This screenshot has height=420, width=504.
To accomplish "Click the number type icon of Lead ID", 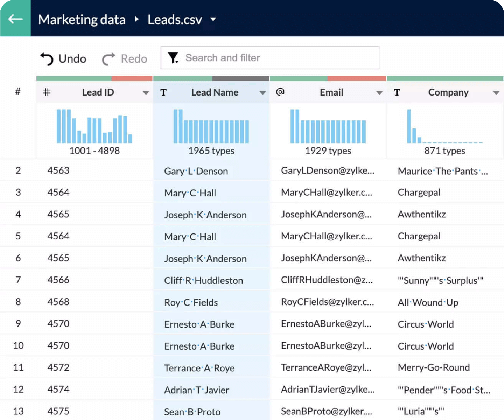I will (x=47, y=92).
